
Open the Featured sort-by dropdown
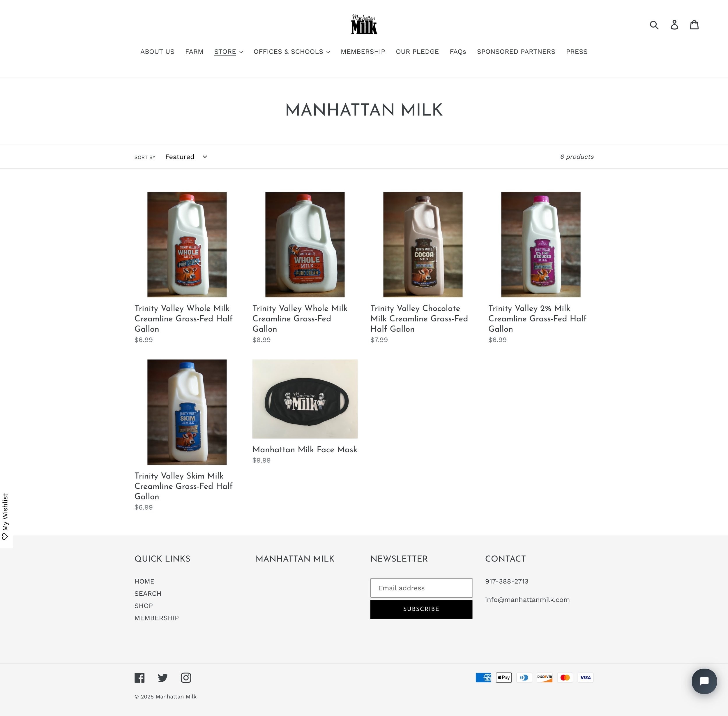(x=186, y=157)
